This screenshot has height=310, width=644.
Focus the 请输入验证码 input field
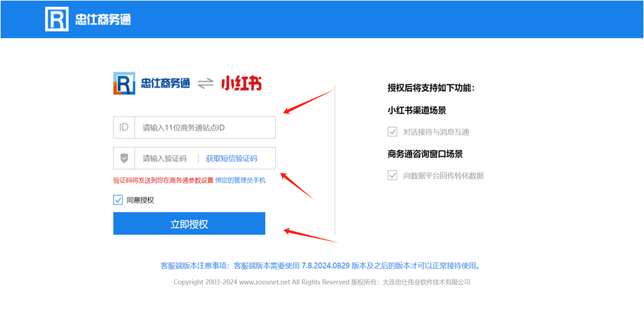(x=165, y=159)
